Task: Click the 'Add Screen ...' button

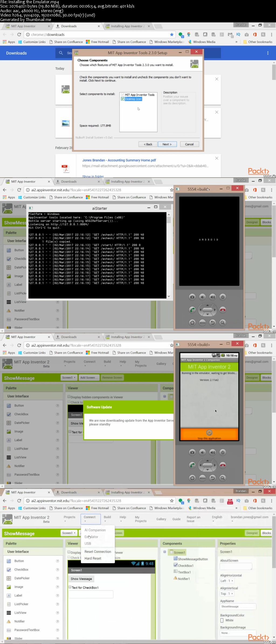Action: tap(89, 377)
